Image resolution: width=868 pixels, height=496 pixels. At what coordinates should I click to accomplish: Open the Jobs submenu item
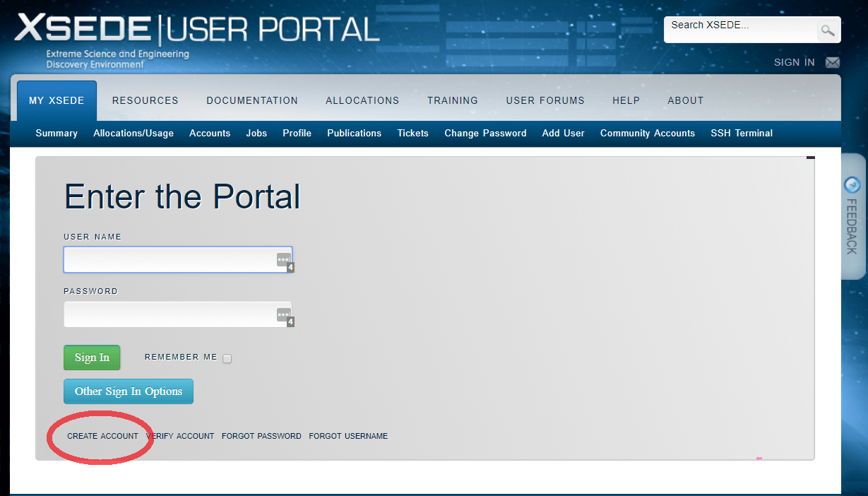pyautogui.click(x=256, y=133)
